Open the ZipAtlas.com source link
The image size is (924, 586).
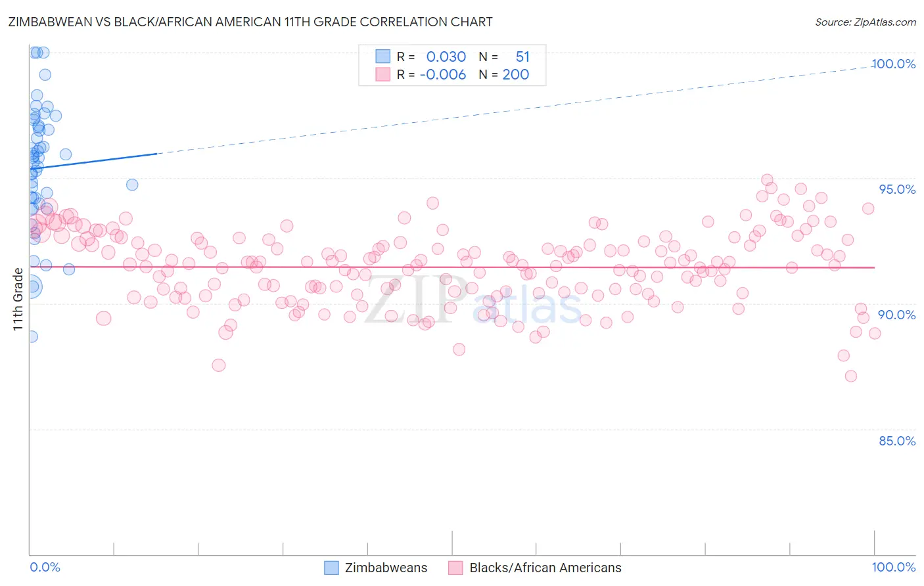click(x=865, y=22)
